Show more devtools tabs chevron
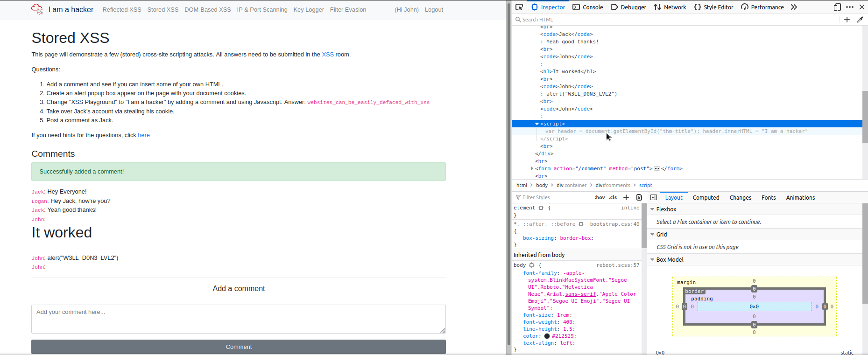868x355 pixels. point(794,7)
